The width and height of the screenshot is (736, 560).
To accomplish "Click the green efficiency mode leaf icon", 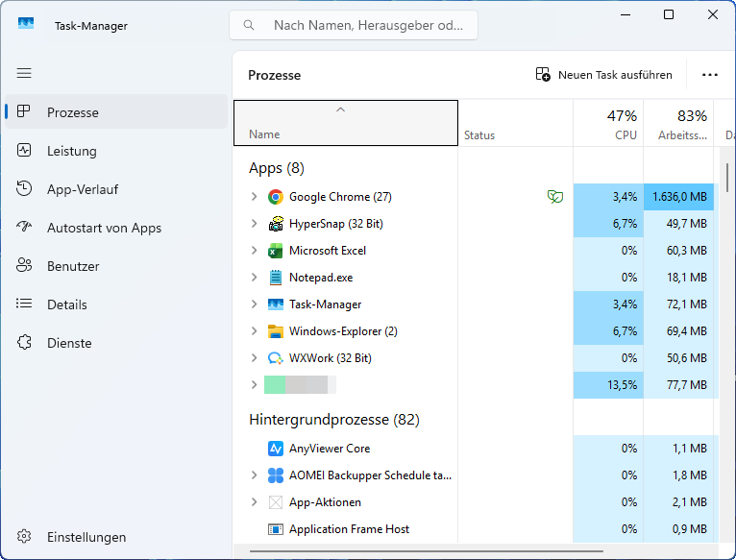I will pyautogui.click(x=554, y=197).
